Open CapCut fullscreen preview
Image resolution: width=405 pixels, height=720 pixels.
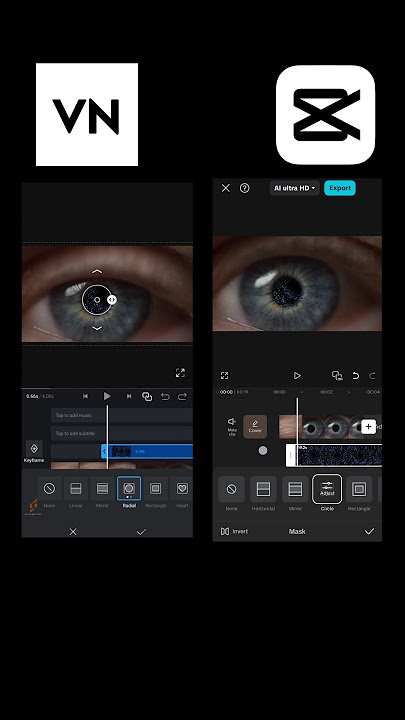point(224,376)
